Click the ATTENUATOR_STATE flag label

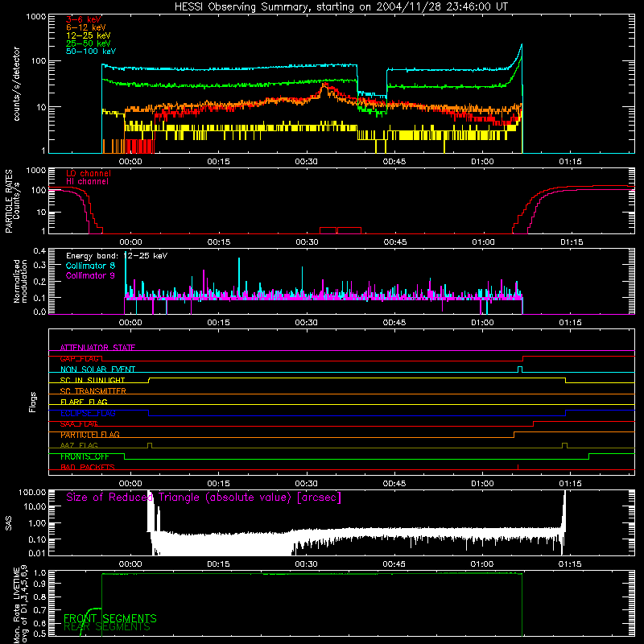point(97,348)
